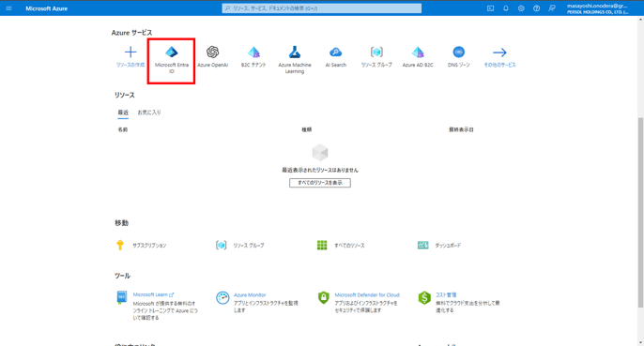Click the Microsoft Learn tool icon
This screenshot has width=644, height=346.
tap(122, 296)
